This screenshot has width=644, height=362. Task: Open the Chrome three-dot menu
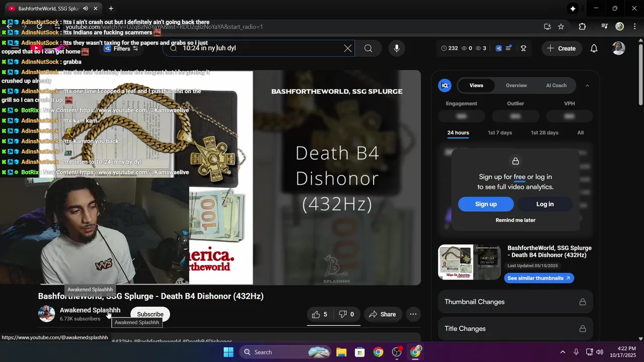coord(634,27)
